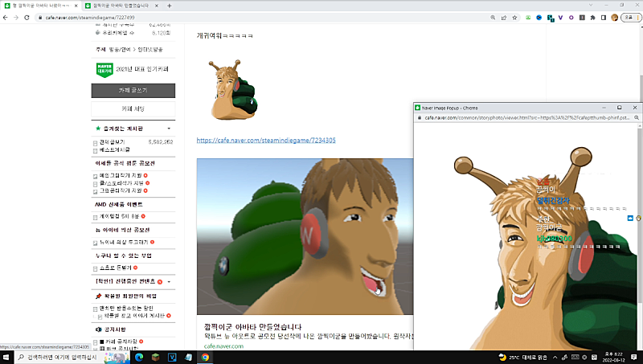Click the green cafe.naver.com link-card source
The width and height of the screenshot is (643, 364).
click(223, 346)
